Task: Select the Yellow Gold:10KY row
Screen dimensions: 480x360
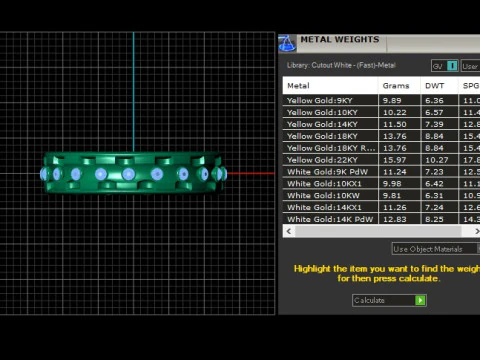Action: click(x=381, y=112)
